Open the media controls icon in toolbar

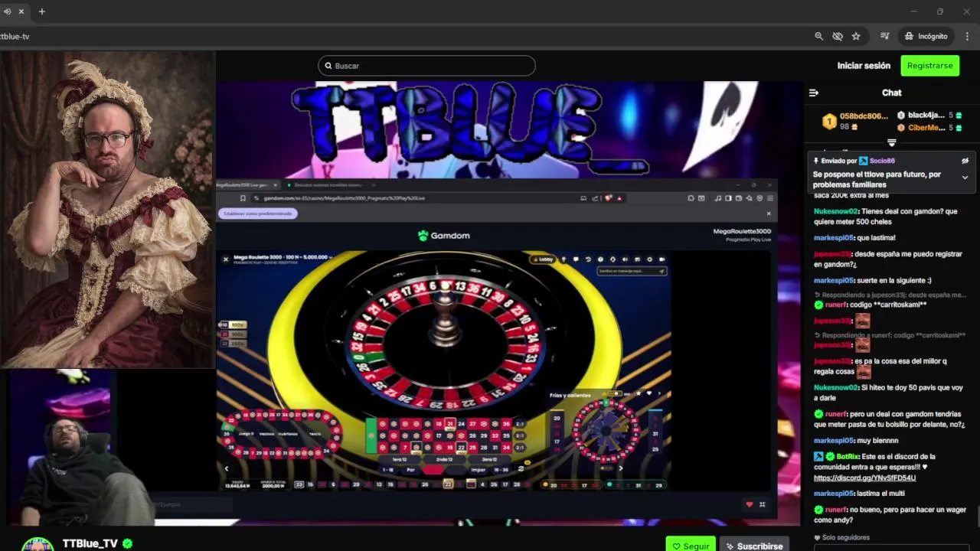(x=884, y=36)
